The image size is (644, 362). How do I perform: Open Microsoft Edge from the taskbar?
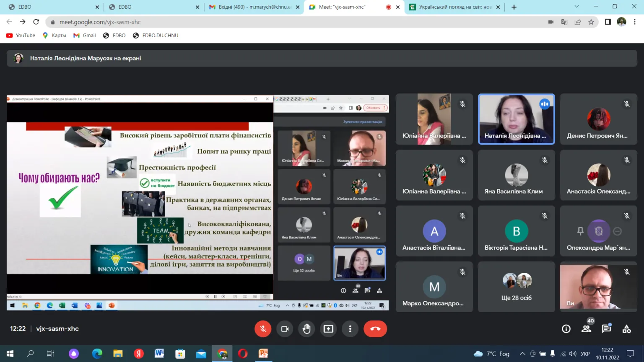click(x=97, y=354)
